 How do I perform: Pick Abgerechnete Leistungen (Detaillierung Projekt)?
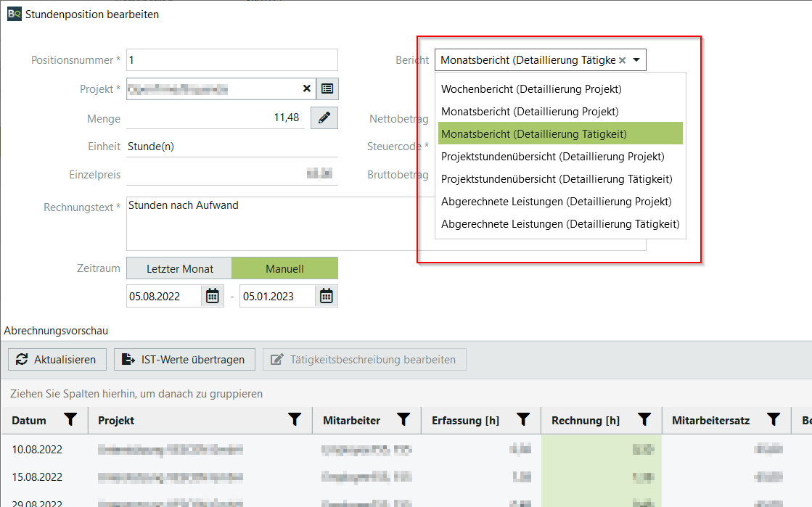coord(556,202)
